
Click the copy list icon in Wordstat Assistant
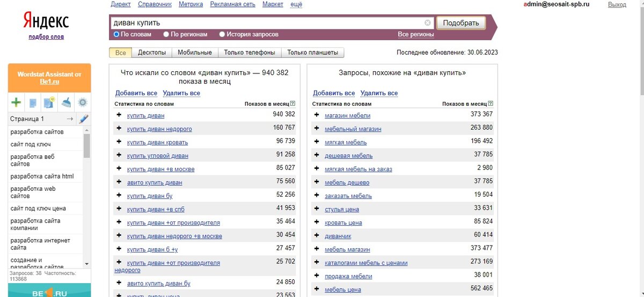pos(33,102)
